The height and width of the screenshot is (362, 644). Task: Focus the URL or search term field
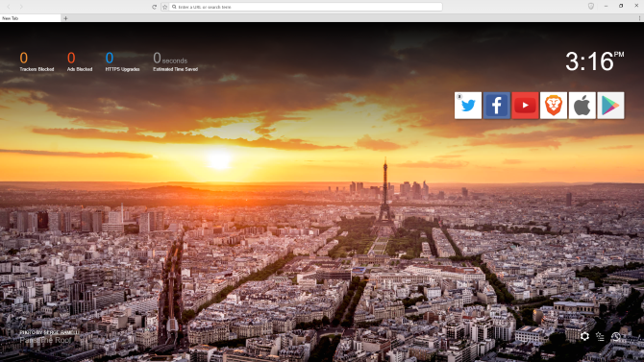coord(306,7)
